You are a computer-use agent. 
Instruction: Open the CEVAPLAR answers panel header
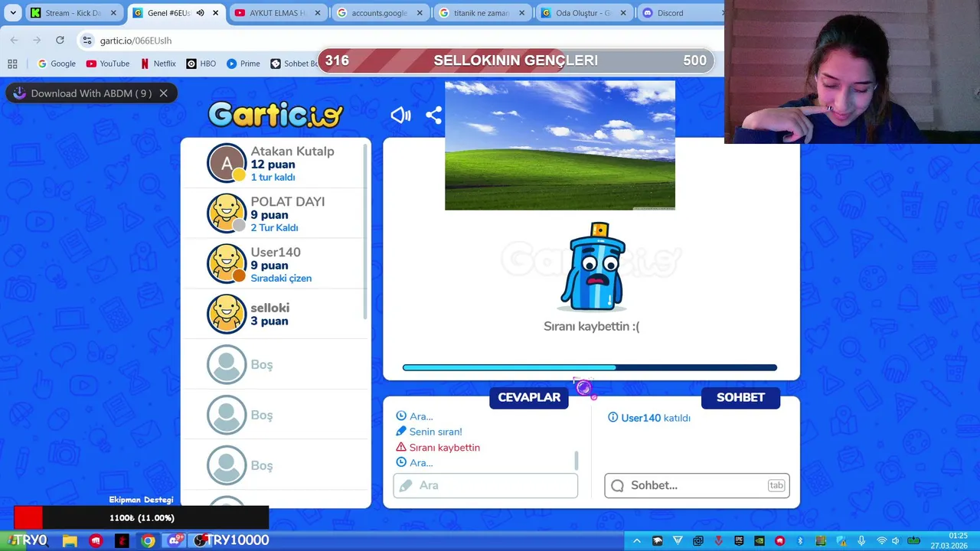pos(529,397)
